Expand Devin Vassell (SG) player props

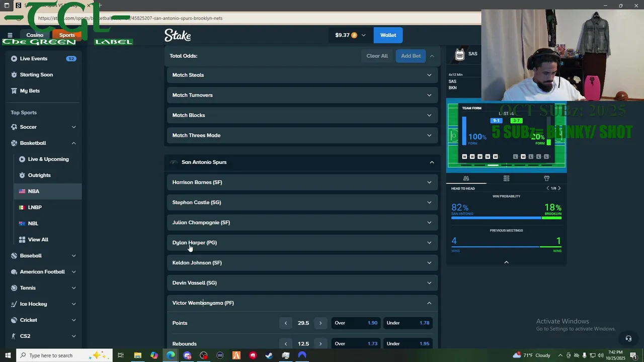[x=302, y=283]
